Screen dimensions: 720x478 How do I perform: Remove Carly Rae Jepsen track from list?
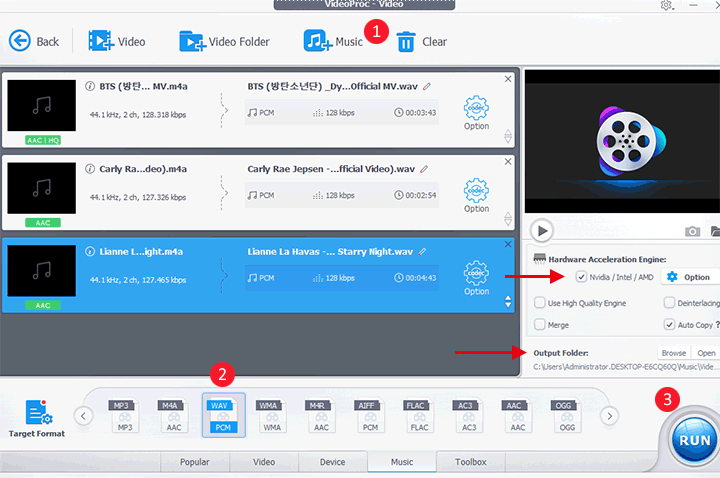coord(508,162)
